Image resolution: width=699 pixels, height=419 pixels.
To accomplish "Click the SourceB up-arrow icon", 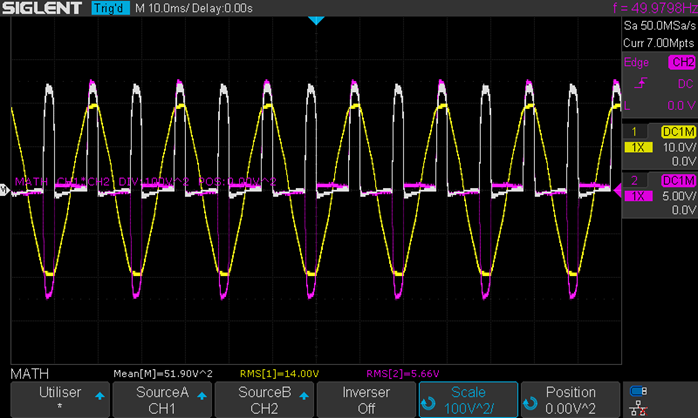I will [304, 396].
